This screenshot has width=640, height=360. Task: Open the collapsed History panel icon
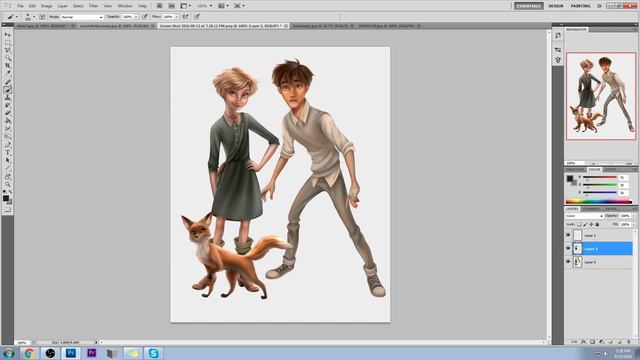[x=558, y=36]
